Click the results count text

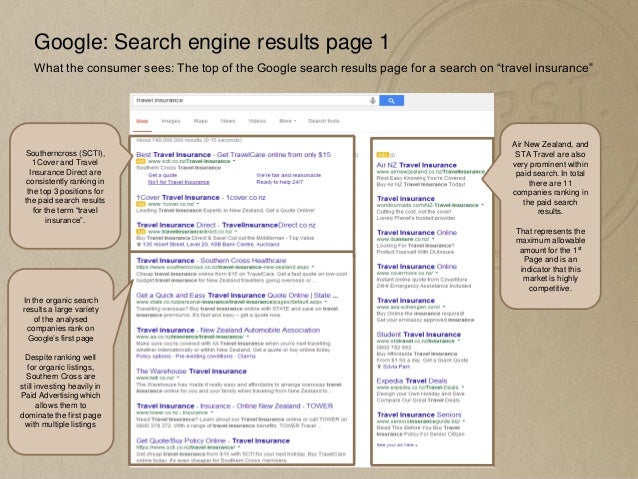coord(189,140)
